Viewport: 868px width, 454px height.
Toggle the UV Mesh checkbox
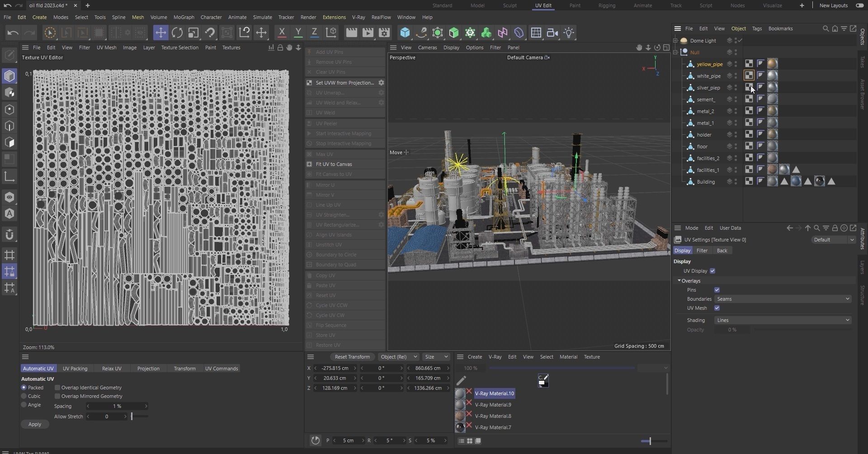tap(717, 308)
